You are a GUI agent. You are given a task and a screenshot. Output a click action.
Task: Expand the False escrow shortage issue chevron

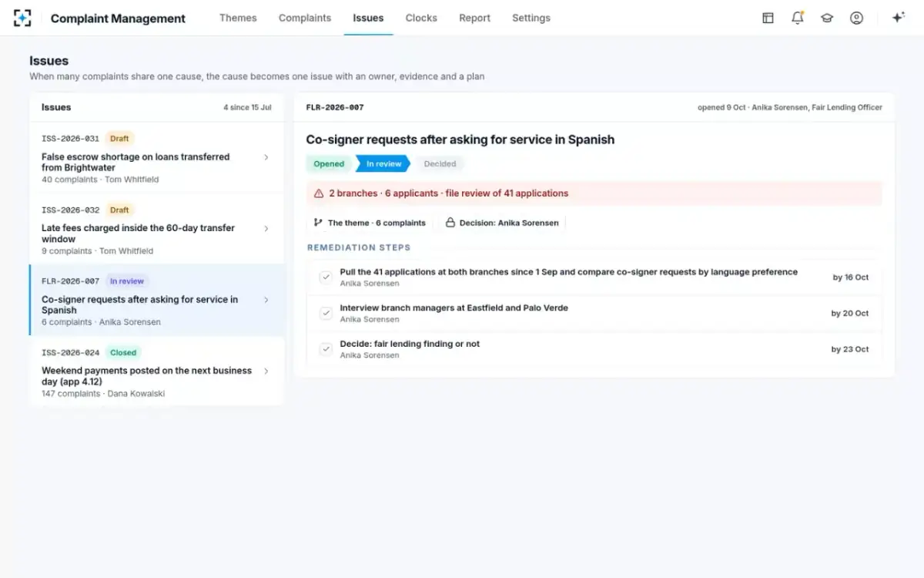pos(266,157)
